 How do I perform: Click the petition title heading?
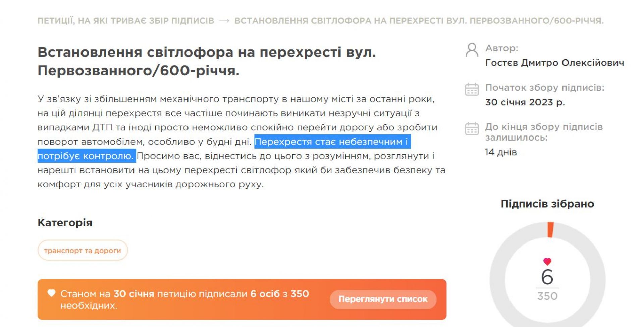(x=206, y=61)
